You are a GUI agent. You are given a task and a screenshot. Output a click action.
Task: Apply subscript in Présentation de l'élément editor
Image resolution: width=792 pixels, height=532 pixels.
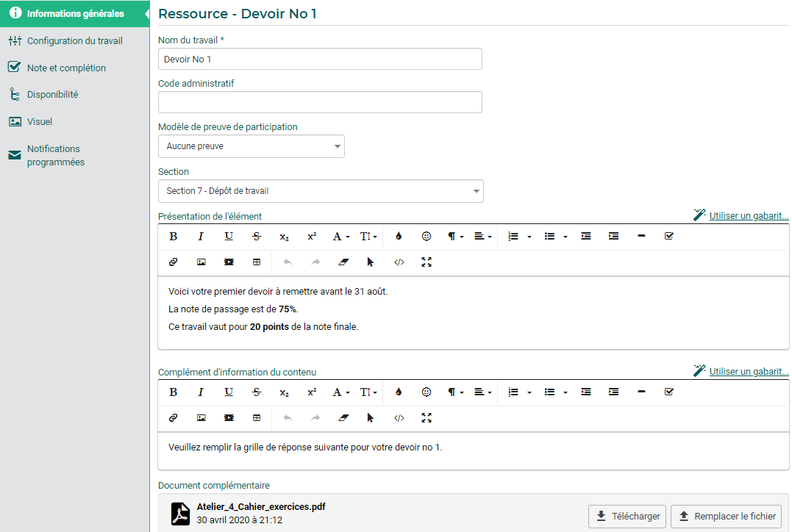coord(284,237)
